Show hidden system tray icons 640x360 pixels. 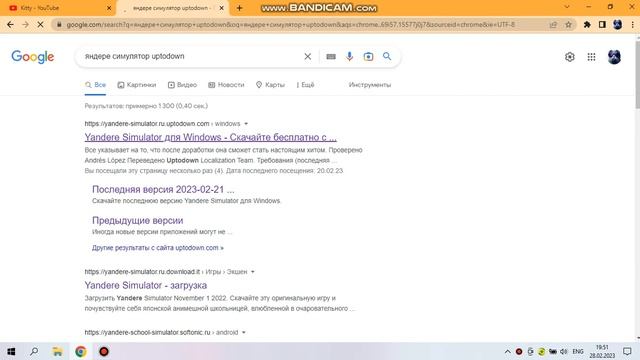click(507, 351)
